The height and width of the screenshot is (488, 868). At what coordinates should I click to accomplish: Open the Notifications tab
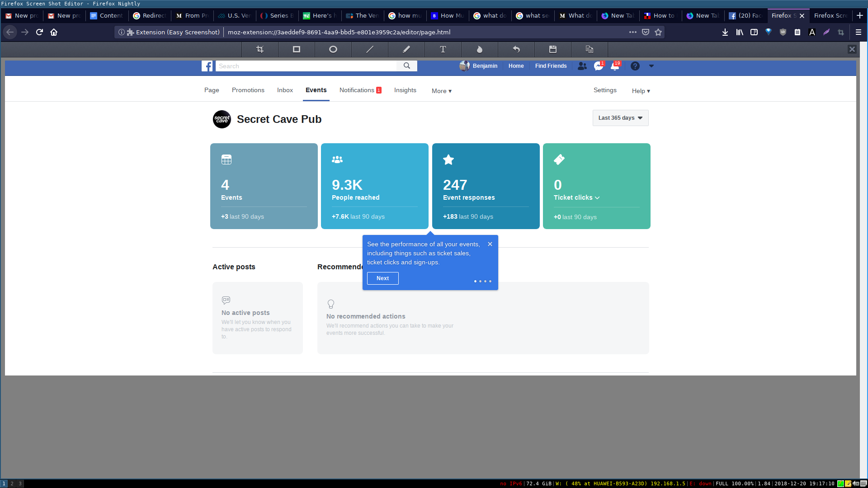pos(360,90)
